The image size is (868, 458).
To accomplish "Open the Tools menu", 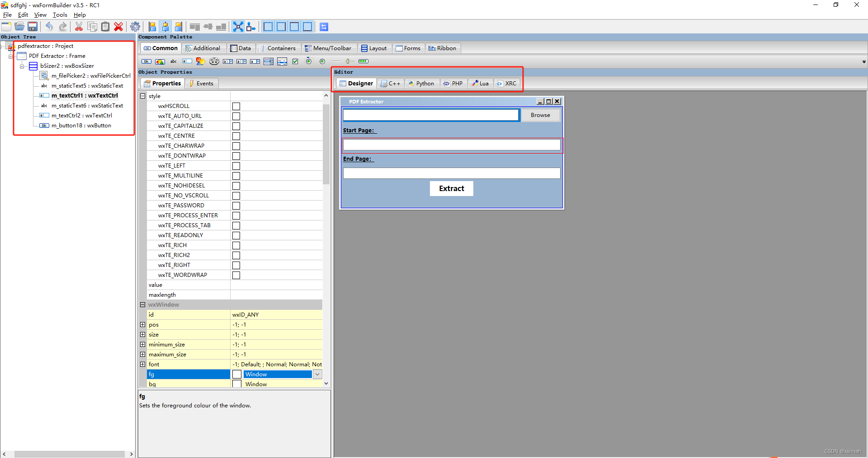I will tap(60, 15).
